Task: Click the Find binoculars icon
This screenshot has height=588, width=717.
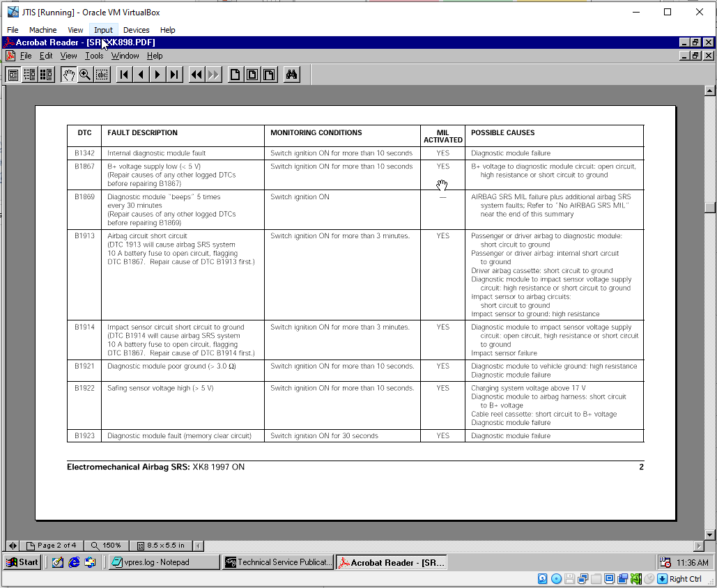Action: point(291,75)
